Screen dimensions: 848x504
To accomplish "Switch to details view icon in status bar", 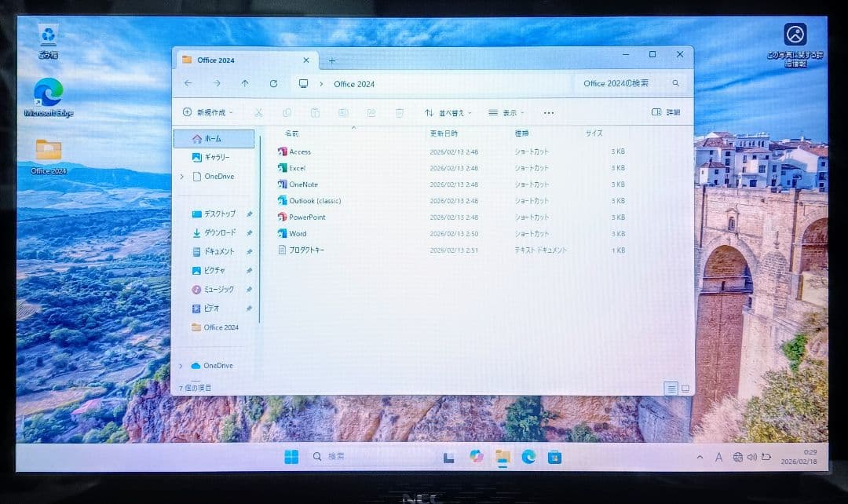I will pos(671,389).
